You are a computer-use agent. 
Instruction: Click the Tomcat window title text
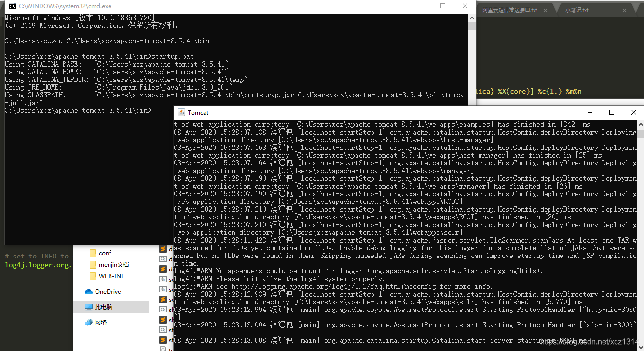[x=198, y=112]
